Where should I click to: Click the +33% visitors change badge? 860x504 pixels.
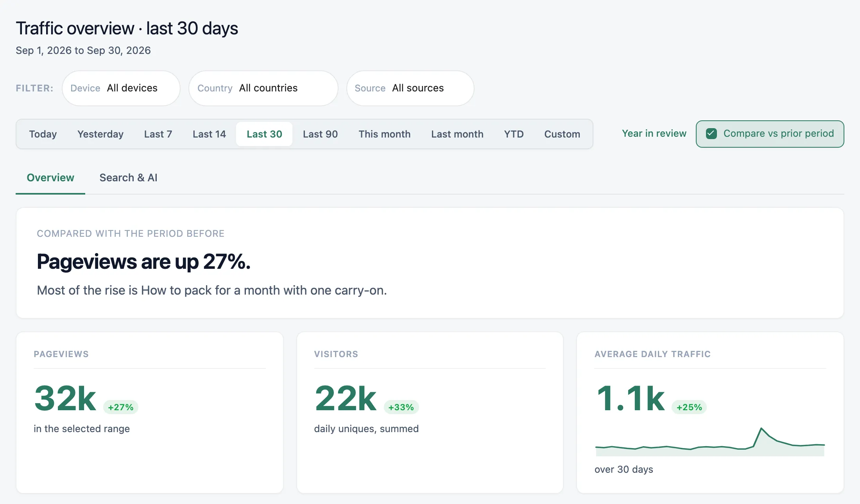pyautogui.click(x=401, y=407)
